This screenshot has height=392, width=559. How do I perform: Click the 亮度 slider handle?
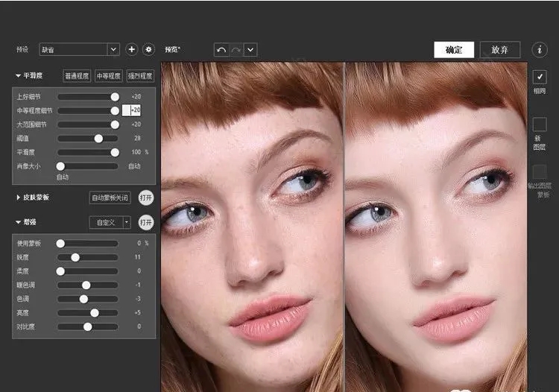(x=95, y=313)
